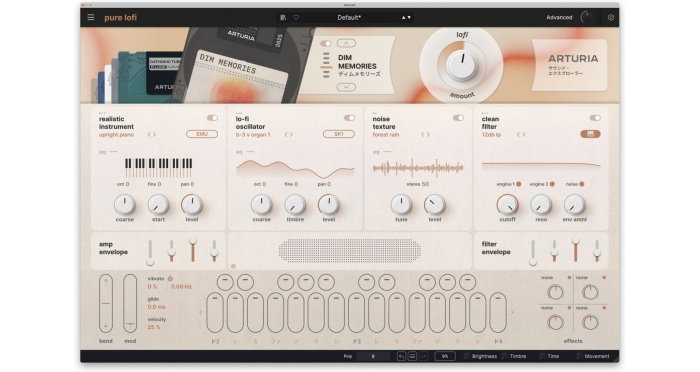The width and height of the screenshot is (700, 372).
Task: Open the noise texture eq section
Action: pyautogui.click(x=382, y=152)
